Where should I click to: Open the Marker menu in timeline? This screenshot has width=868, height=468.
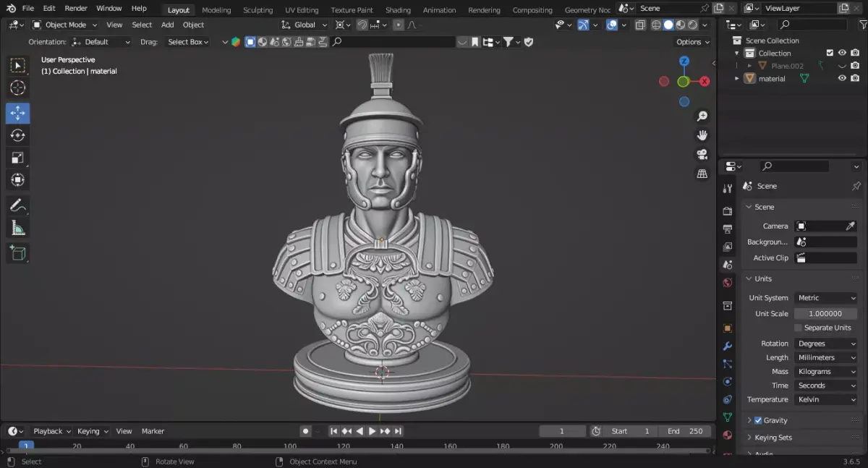click(153, 431)
